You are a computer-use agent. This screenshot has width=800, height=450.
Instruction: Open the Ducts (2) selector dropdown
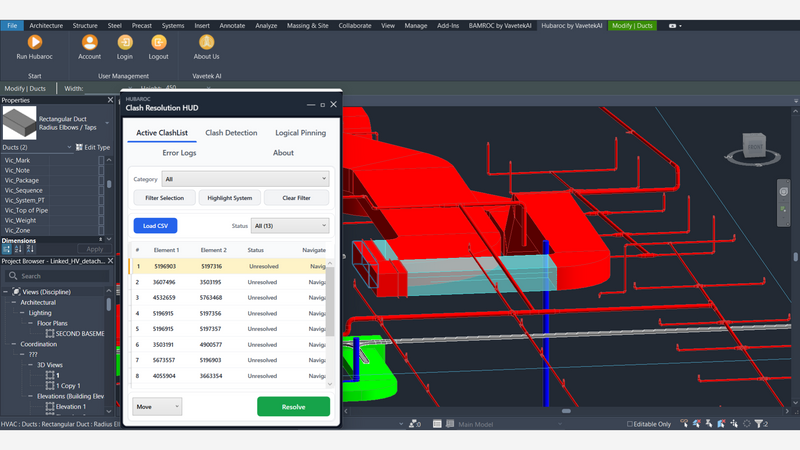(x=37, y=147)
